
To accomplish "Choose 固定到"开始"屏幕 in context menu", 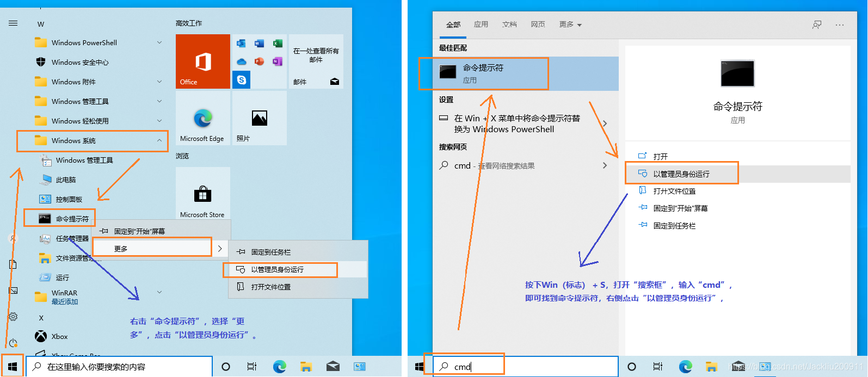I will pyautogui.click(x=161, y=231).
